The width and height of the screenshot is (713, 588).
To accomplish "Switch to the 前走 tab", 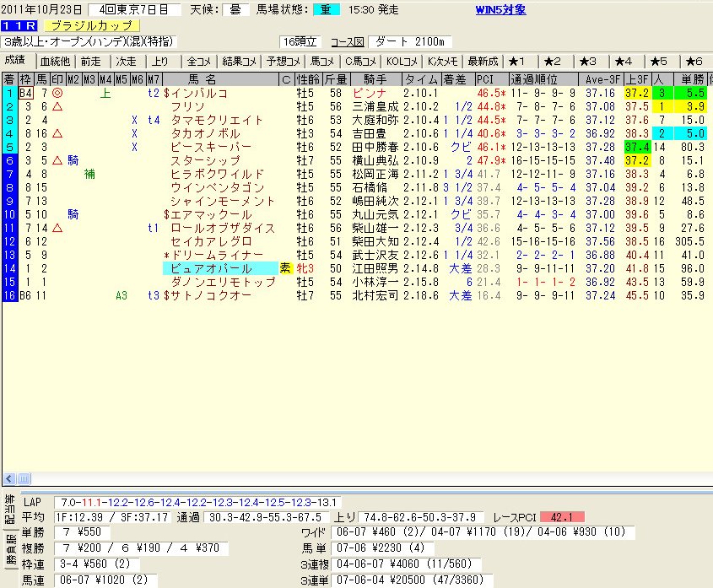I will (91, 62).
